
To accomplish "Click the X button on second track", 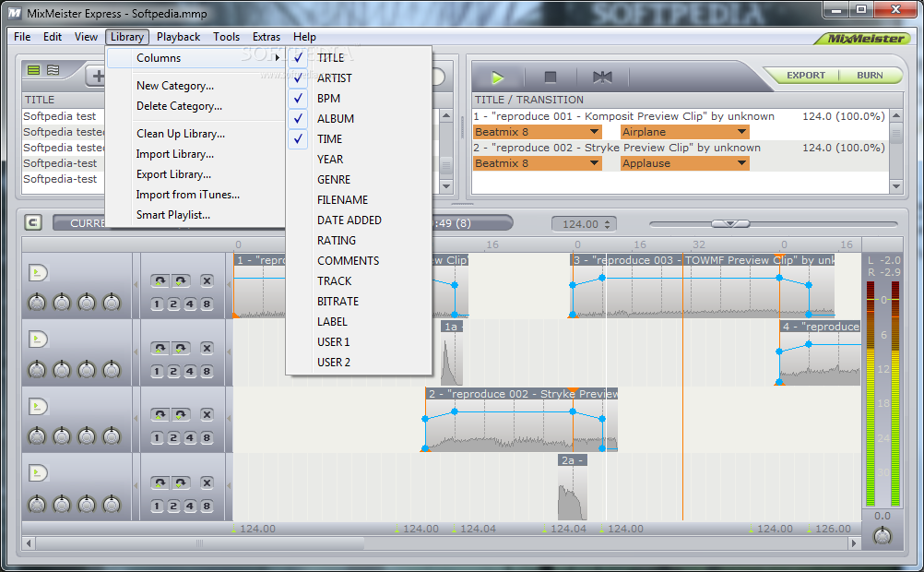I will click(x=207, y=349).
